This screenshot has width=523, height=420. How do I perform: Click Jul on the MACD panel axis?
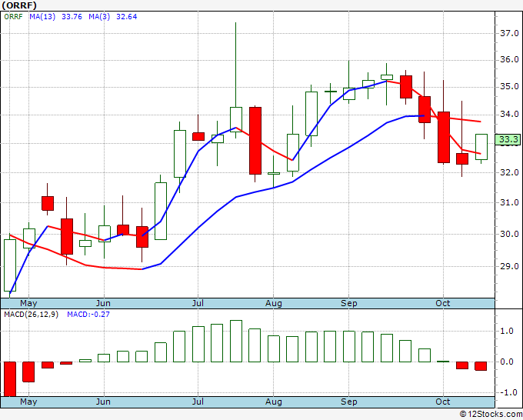pyautogui.click(x=198, y=402)
